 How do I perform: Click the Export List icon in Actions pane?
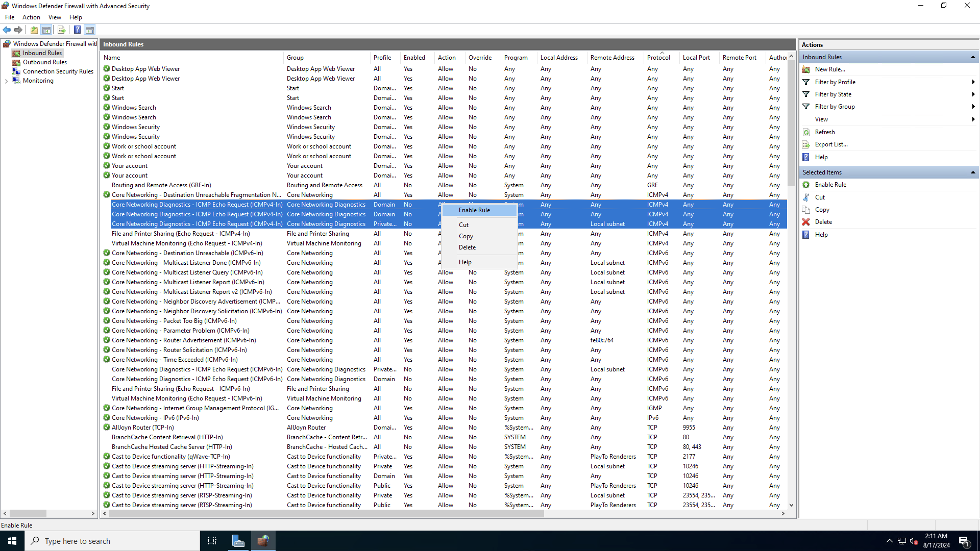[806, 144]
